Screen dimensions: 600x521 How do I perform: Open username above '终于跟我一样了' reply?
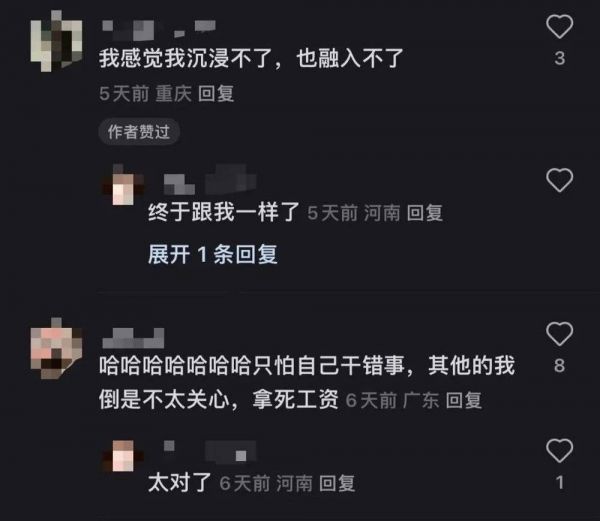point(210,180)
